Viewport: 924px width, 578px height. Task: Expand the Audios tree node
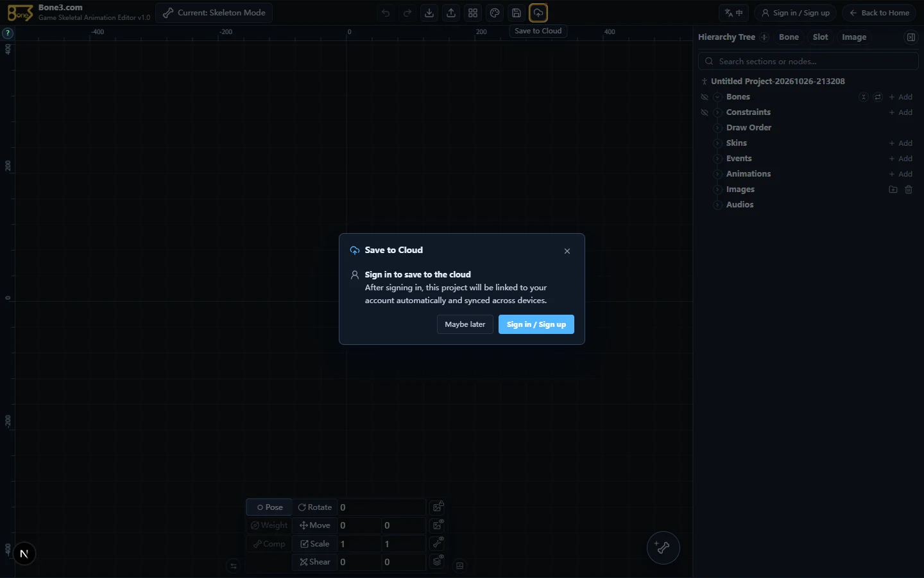coord(717,205)
